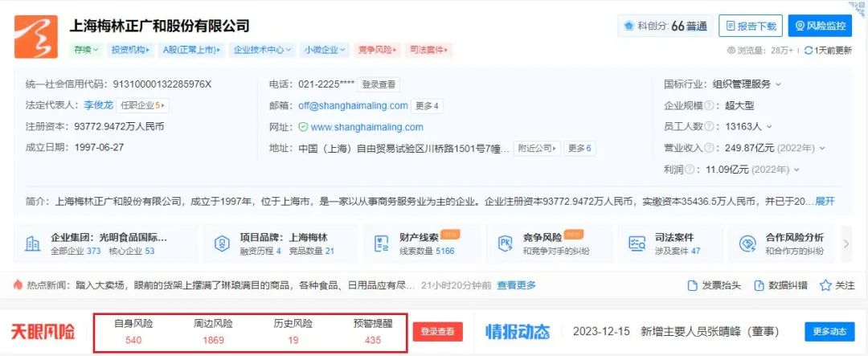This screenshot has width=868, height=356.
Task: Click the right arrow of card carousel
Action: 846,243
